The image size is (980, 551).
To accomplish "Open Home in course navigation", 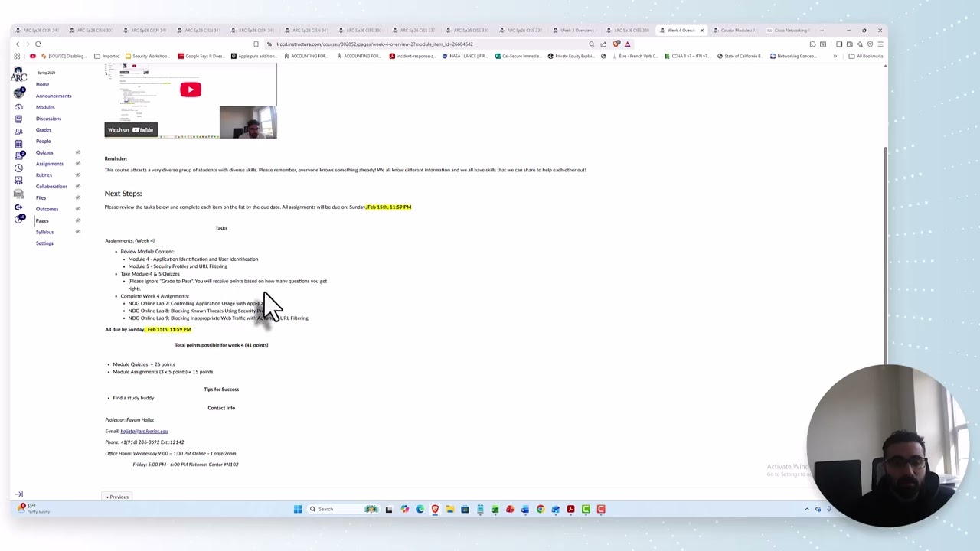I will (x=42, y=84).
